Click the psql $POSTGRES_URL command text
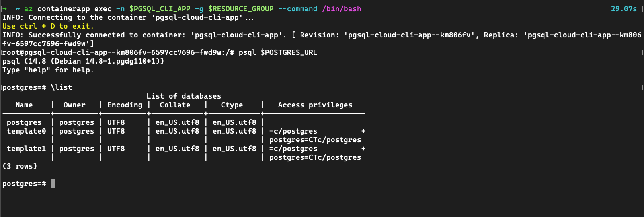This screenshot has width=644, height=217. 278,52
